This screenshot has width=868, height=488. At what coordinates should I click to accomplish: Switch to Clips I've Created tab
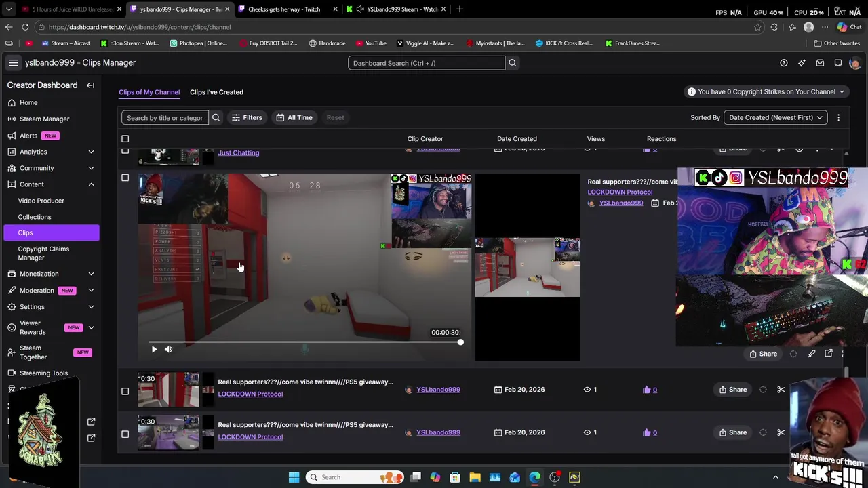click(x=216, y=92)
